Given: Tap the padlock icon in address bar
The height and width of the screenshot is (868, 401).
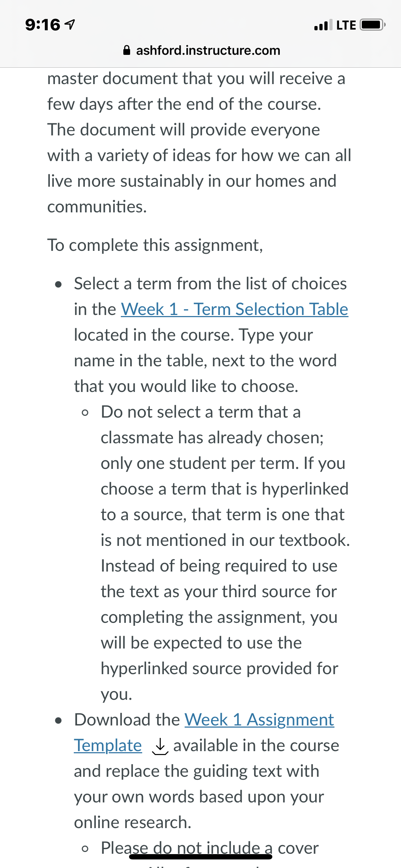Looking at the screenshot, I should 127,50.
